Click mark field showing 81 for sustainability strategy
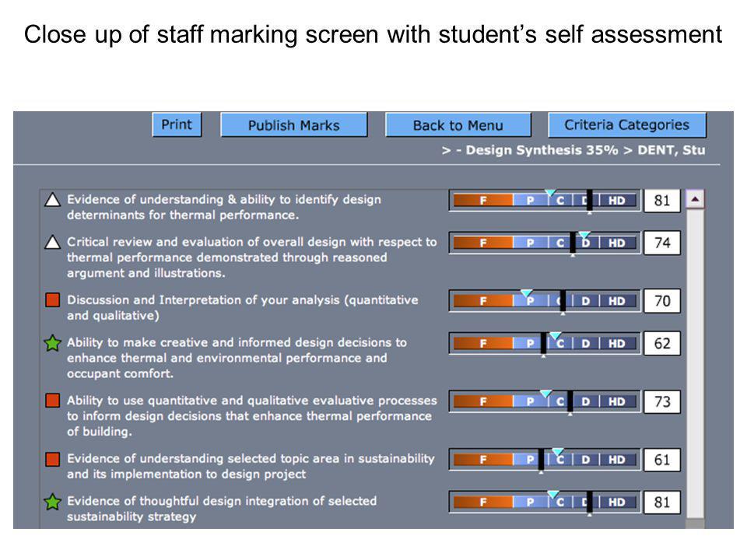747x560 pixels. (x=662, y=502)
